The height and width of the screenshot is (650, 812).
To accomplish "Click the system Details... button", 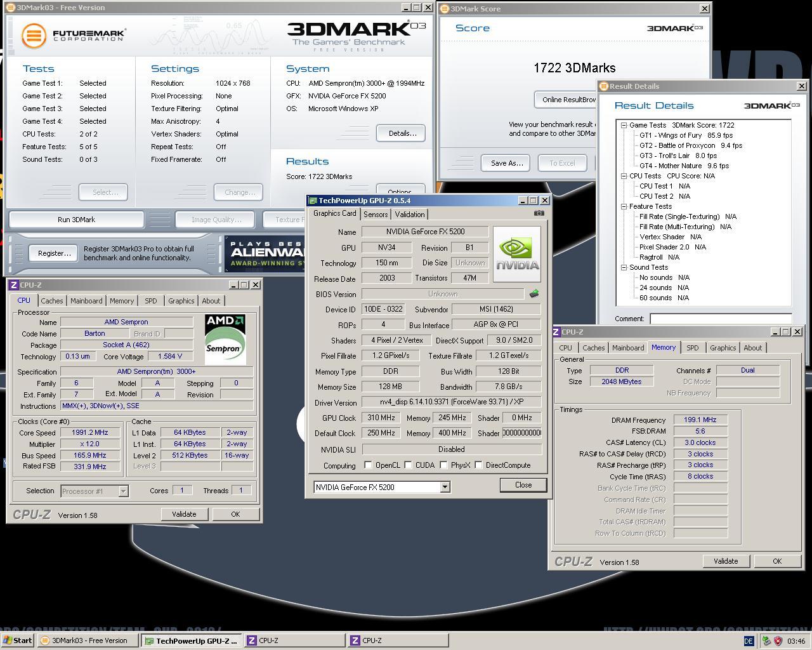I will tap(402, 133).
